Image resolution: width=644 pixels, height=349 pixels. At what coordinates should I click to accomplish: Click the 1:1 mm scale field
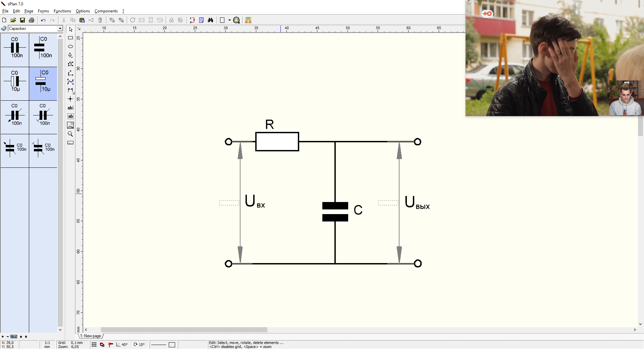click(x=47, y=345)
